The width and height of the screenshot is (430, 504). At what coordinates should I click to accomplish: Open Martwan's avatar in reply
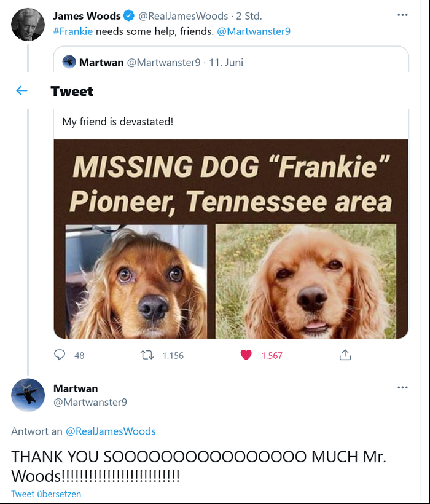(x=28, y=395)
